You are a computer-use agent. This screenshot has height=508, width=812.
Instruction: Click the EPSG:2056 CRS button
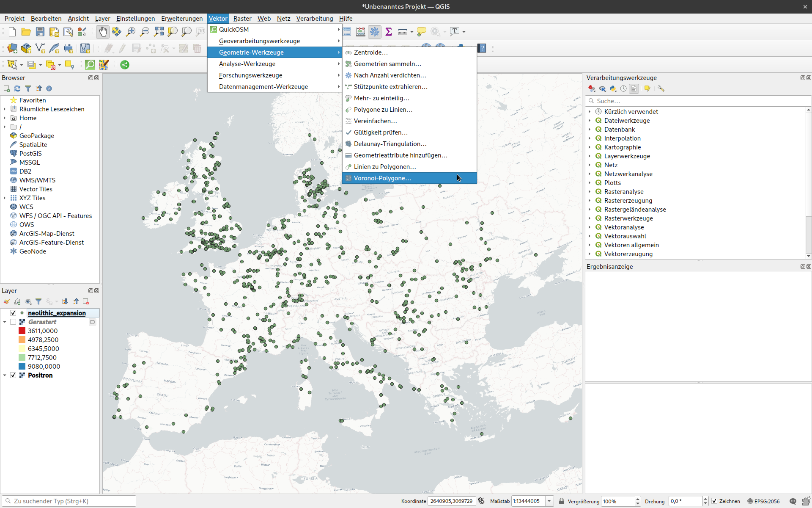[763, 501]
